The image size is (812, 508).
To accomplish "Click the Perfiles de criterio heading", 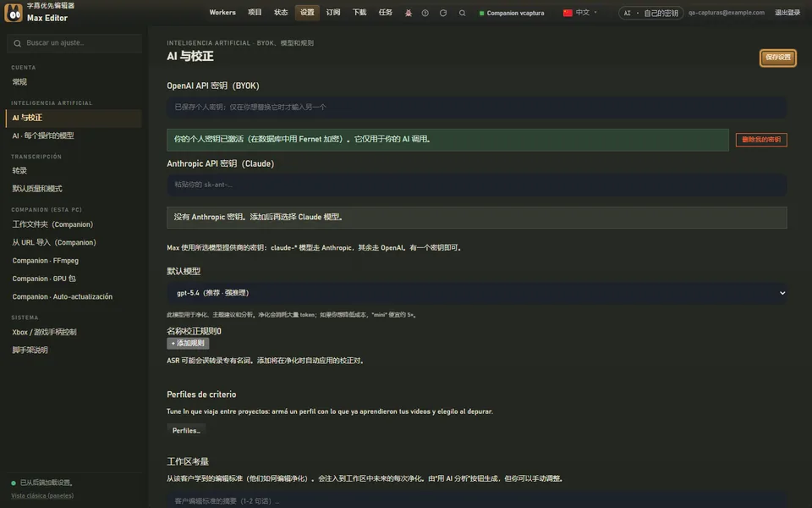I will pyautogui.click(x=201, y=395).
